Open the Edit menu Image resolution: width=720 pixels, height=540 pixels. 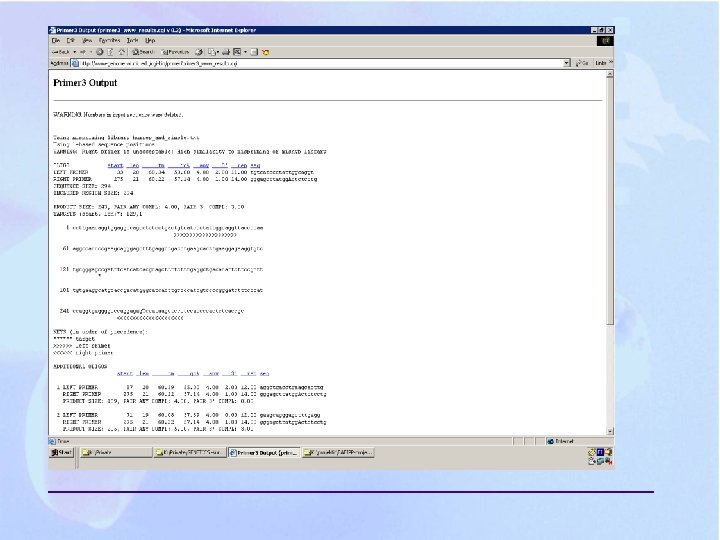click(70, 40)
